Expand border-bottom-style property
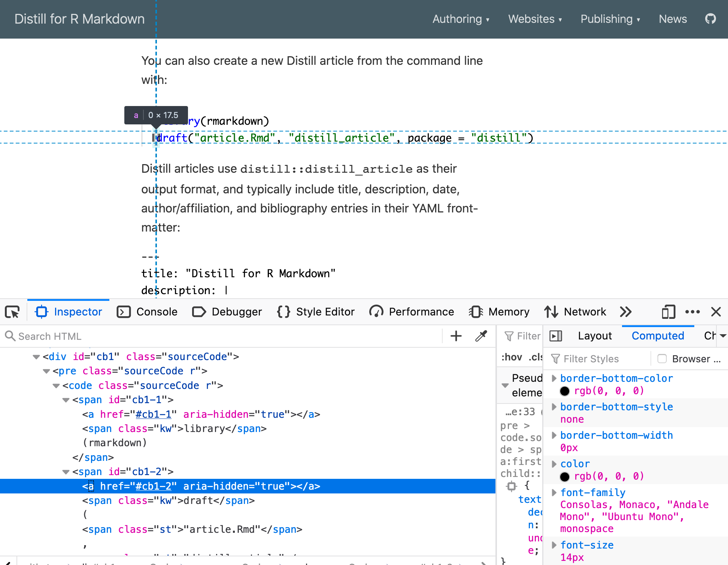This screenshot has width=728, height=565. click(554, 407)
